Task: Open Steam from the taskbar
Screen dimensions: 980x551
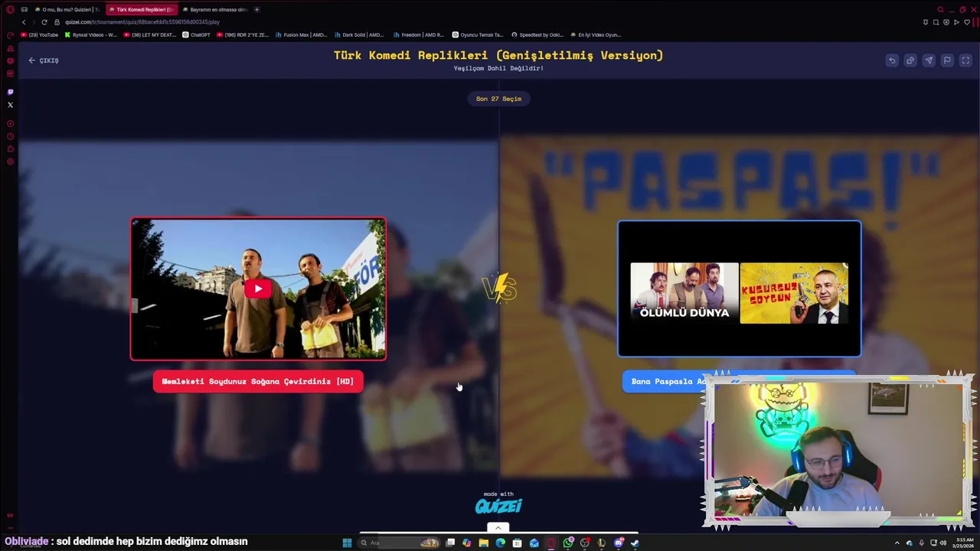Action: [x=635, y=543]
